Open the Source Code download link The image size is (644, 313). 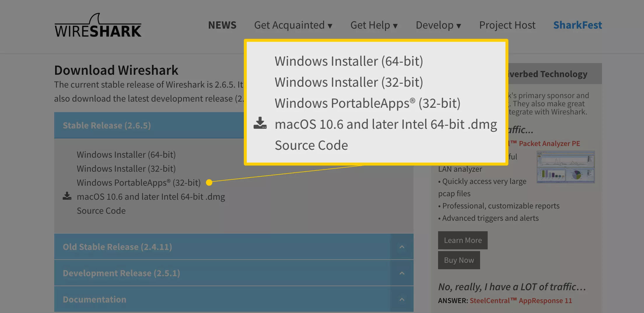tap(101, 211)
